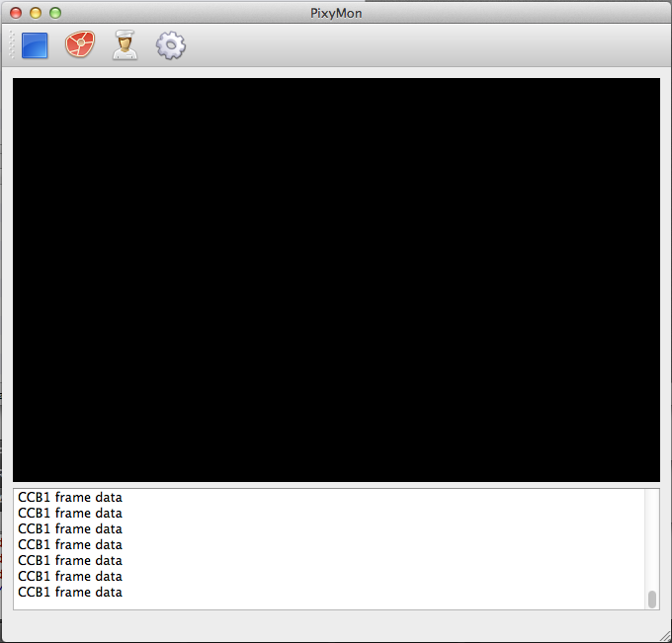The image size is (672, 643).
Task: Close the PixyMon window
Action: (x=15, y=13)
